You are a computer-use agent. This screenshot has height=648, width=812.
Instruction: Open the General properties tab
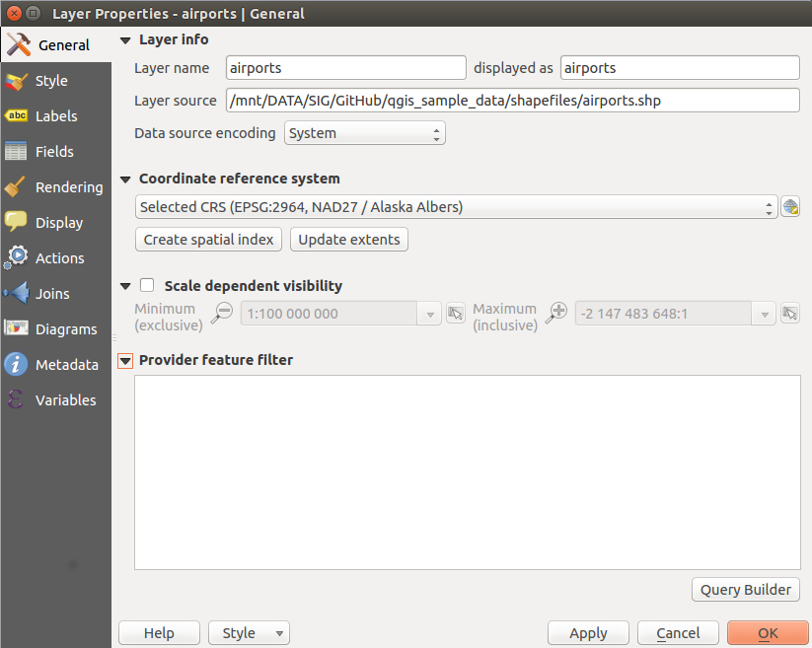(20, 44)
